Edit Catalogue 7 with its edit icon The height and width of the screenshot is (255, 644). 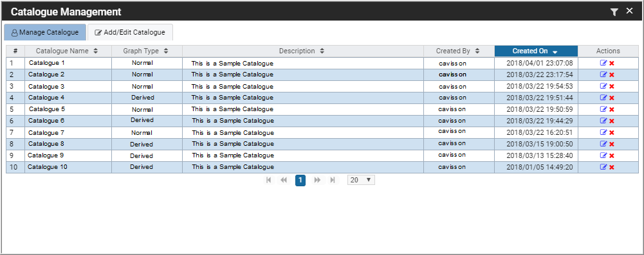603,132
